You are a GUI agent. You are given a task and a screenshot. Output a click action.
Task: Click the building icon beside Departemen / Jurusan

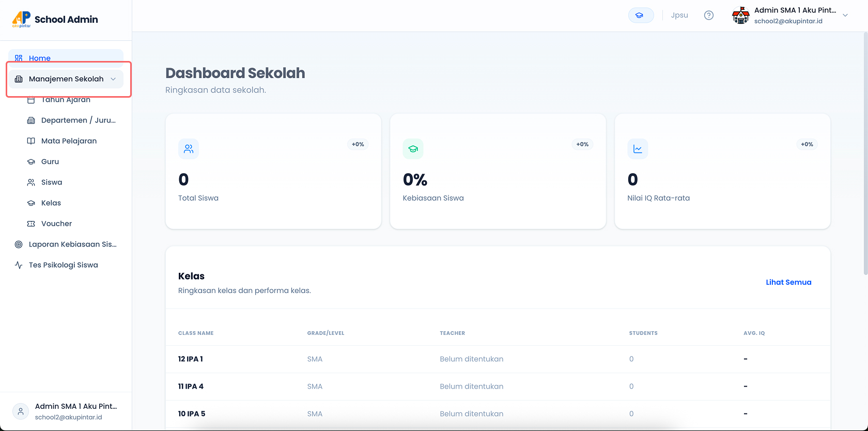[x=31, y=120]
